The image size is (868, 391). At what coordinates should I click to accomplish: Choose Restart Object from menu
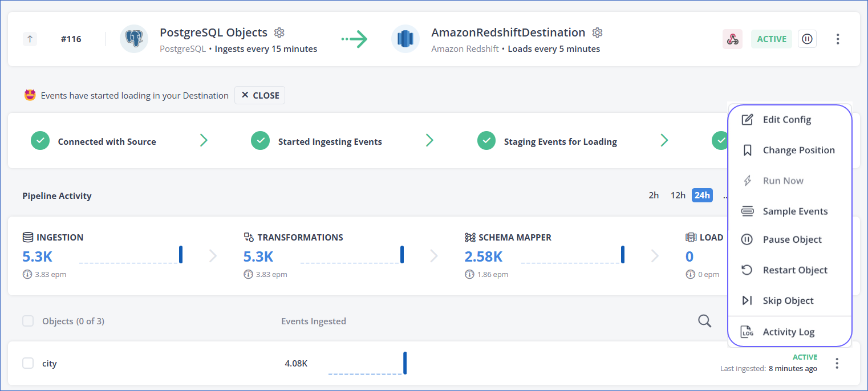tap(790, 270)
